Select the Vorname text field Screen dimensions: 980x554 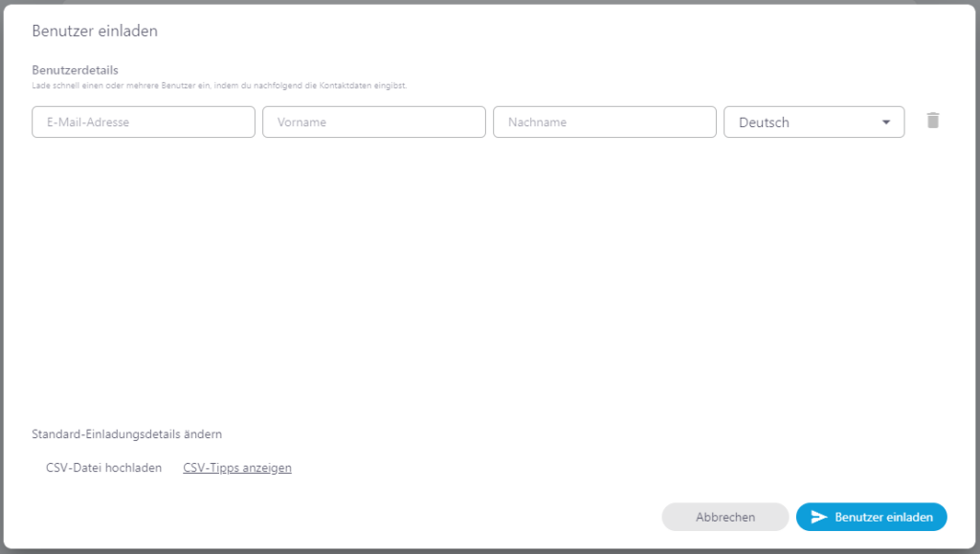(373, 122)
